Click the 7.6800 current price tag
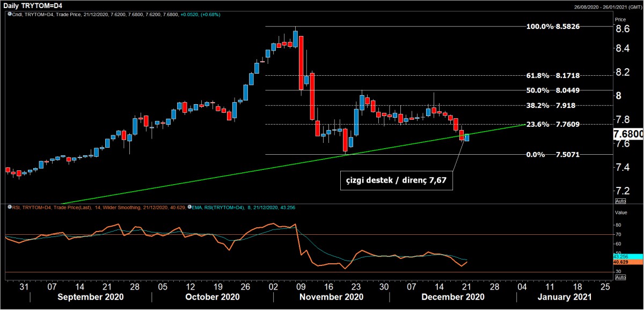 tap(627, 134)
